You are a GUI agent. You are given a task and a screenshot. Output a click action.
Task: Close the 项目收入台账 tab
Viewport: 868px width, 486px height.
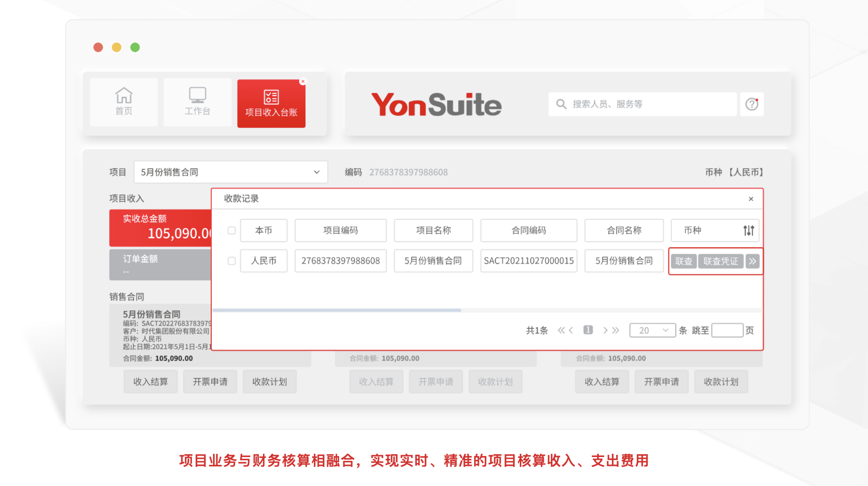tap(303, 82)
